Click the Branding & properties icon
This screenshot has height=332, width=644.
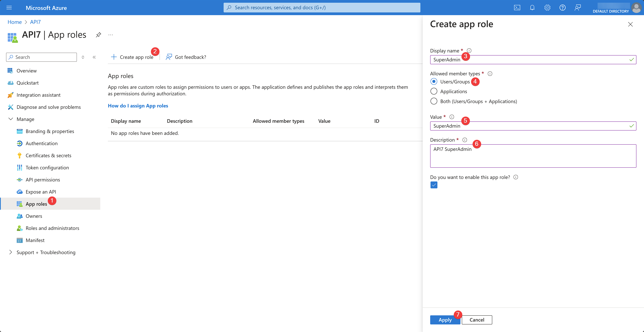pos(20,131)
